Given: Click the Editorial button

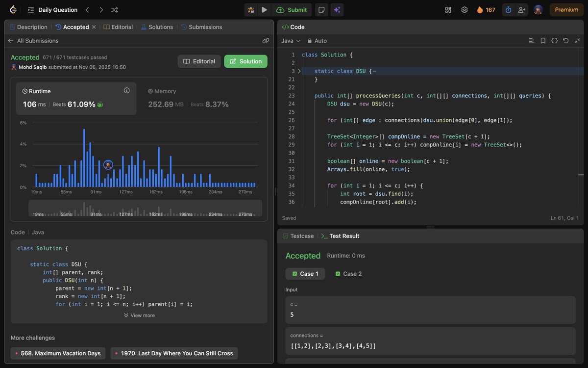Looking at the screenshot, I should point(199,61).
